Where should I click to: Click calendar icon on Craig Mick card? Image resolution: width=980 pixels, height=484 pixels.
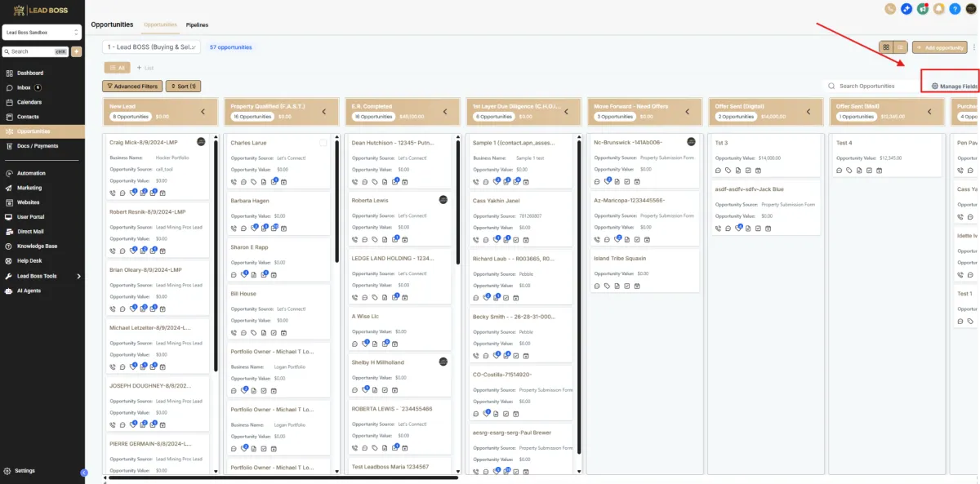(x=162, y=193)
